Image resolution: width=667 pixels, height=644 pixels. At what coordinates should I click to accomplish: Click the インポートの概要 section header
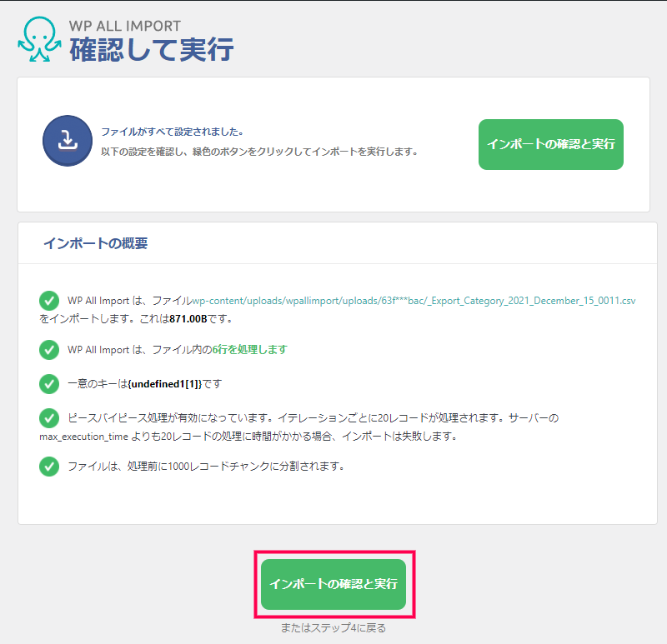pyautogui.click(x=96, y=243)
